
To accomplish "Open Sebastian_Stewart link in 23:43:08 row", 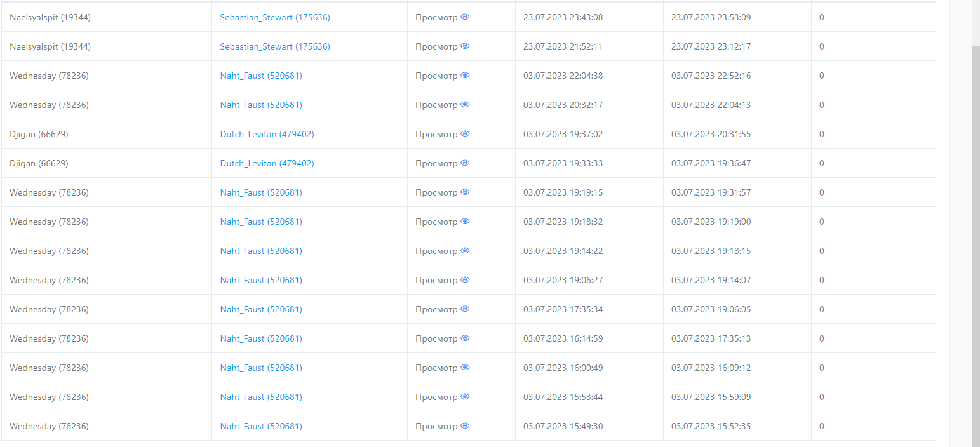I will [x=275, y=17].
